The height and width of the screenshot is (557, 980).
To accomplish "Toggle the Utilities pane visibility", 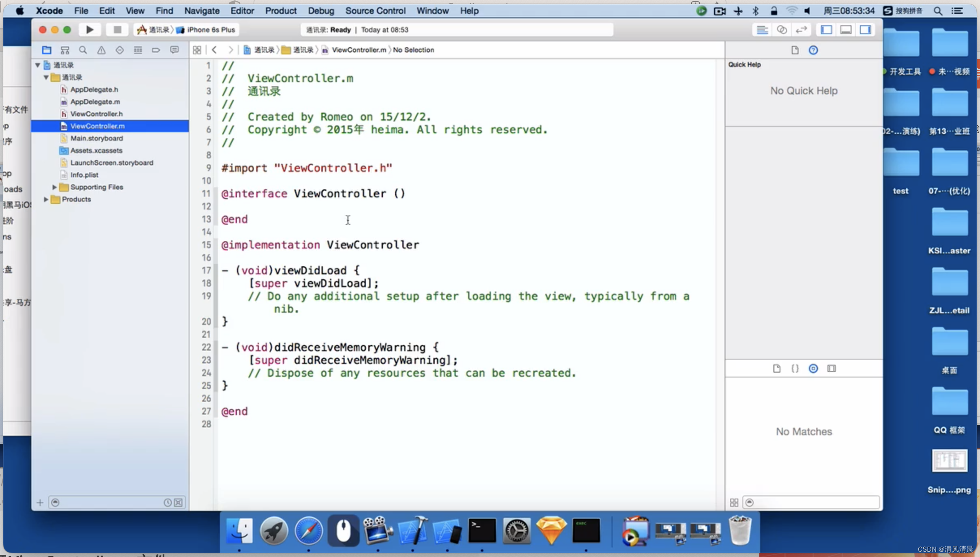I will click(x=865, y=30).
